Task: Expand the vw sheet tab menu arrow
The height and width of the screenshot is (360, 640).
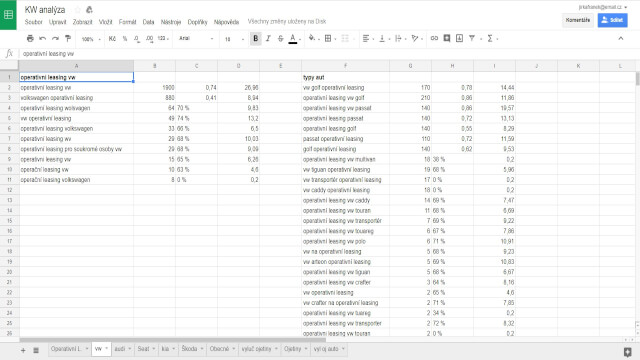Action: [x=107, y=349]
